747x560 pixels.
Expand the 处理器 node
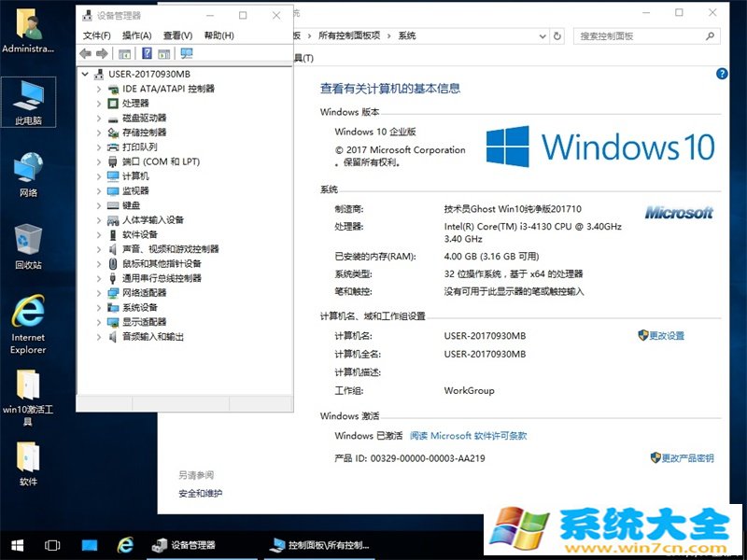[99, 104]
